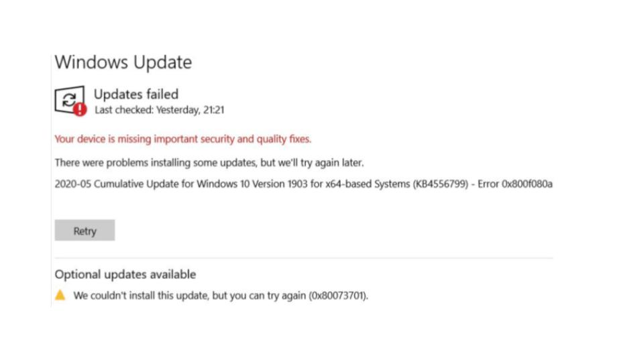The image size is (644, 362).
Task: Click the red exclamation error badge
Action: click(80, 109)
